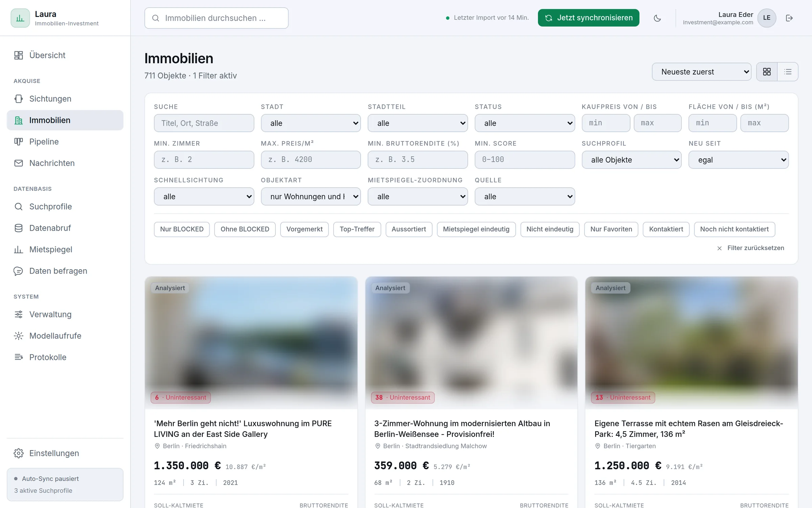The height and width of the screenshot is (508, 812).
Task: Toggle the Nur BLOCKED filter chip
Action: tap(182, 229)
